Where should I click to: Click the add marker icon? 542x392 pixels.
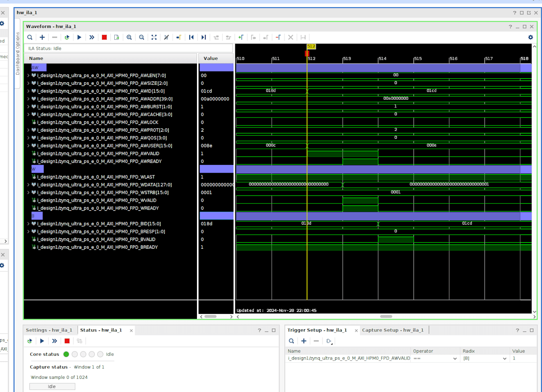241,37
